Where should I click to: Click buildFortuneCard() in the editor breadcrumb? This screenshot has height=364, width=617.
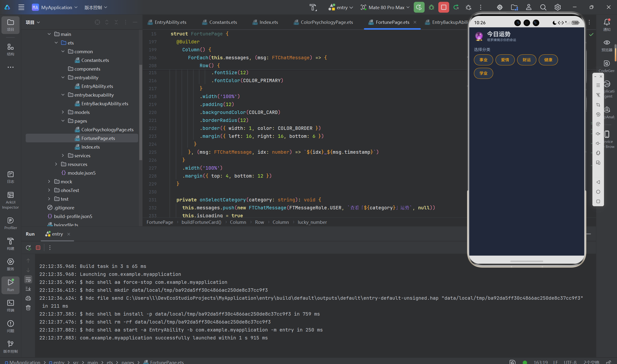tap(201, 222)
